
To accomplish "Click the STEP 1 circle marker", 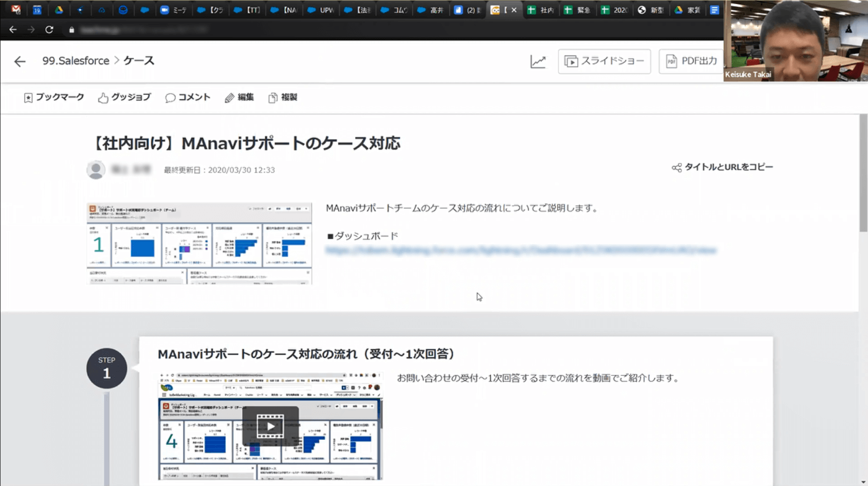I will pyautogui.click(x=106, y=368).
